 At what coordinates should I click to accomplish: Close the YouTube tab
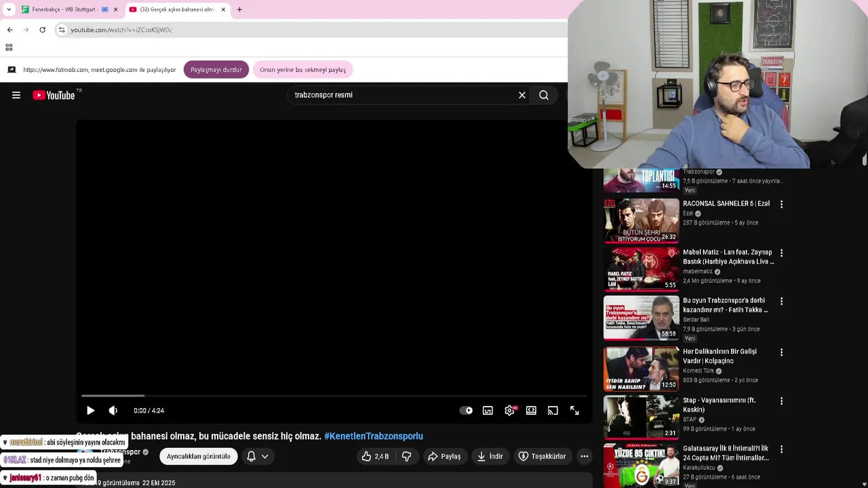223,9
